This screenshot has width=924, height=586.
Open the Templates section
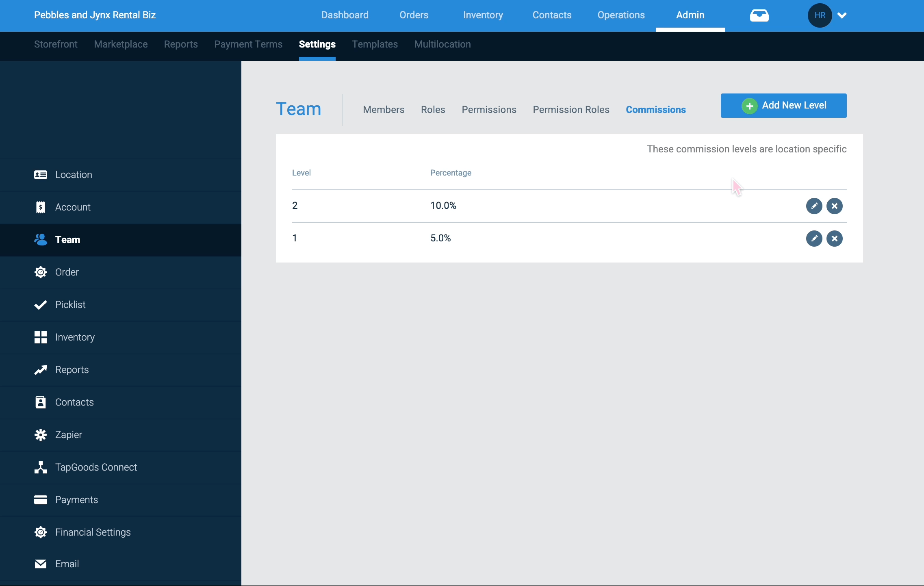[375, 44]
